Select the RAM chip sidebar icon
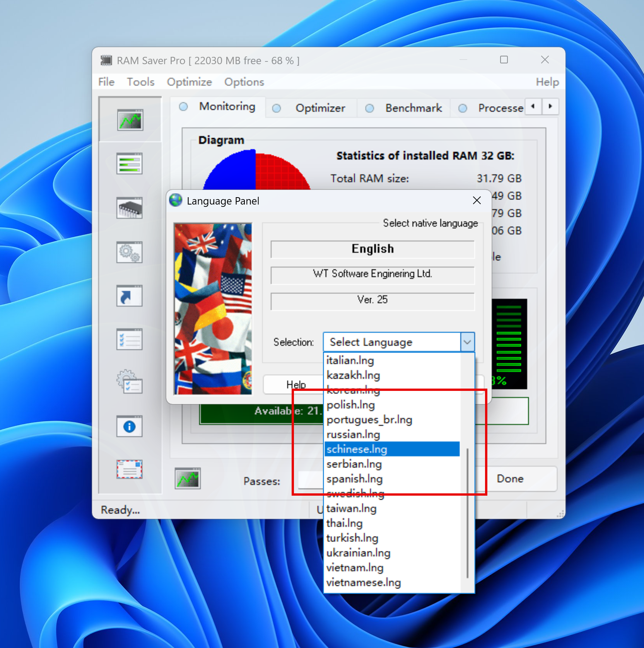The width and height of the screenshot is (644, 648). [x=130, y=208]
